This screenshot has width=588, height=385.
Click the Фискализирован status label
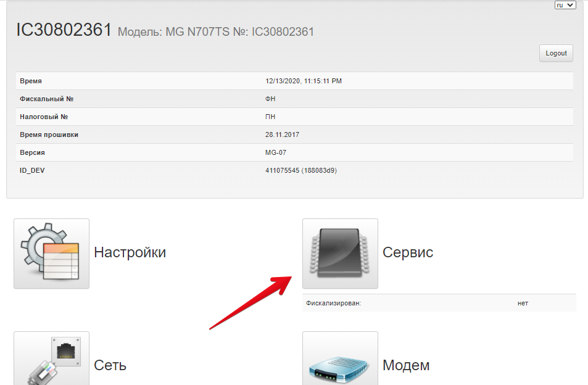[333, 303]
